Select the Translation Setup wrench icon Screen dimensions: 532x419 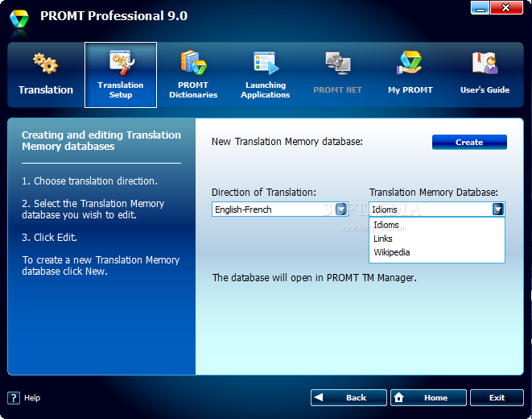pos(122,63)
